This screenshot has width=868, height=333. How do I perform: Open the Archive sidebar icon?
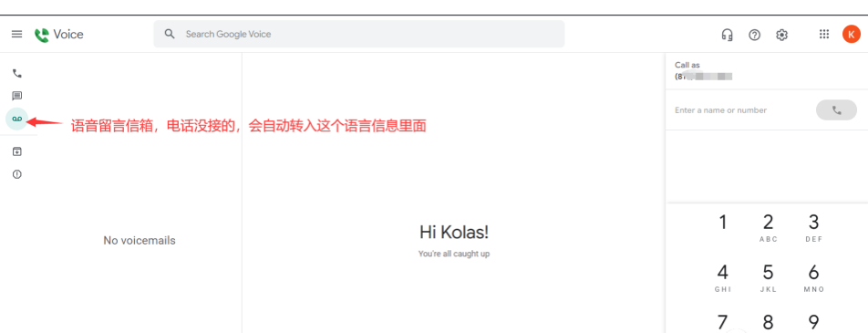pos(17,151)
